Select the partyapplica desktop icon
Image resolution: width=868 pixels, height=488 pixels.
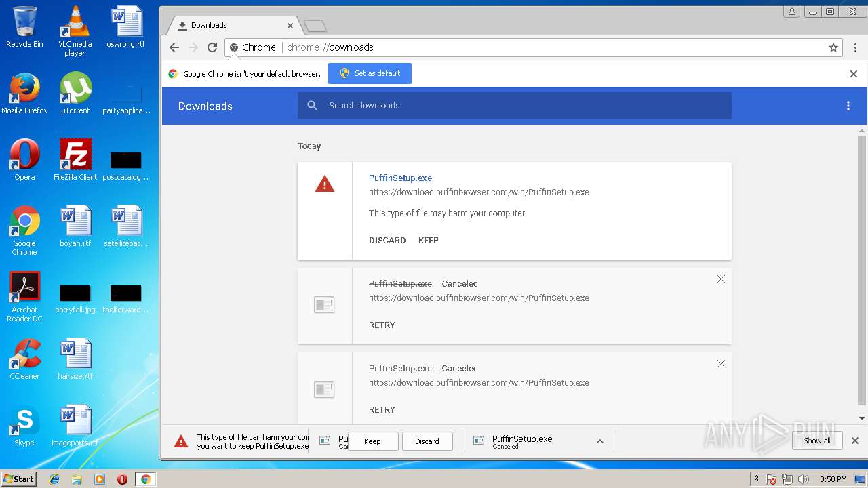(126, 99)
